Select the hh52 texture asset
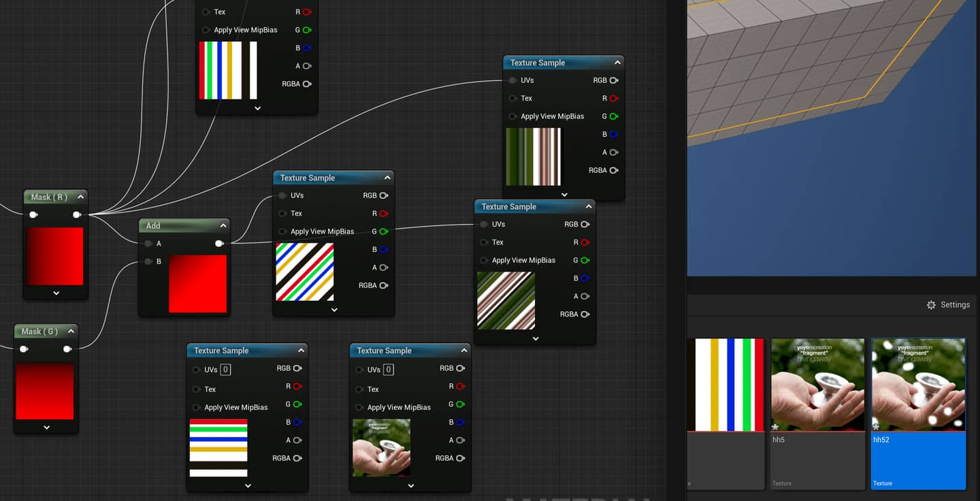 (918, 414)
